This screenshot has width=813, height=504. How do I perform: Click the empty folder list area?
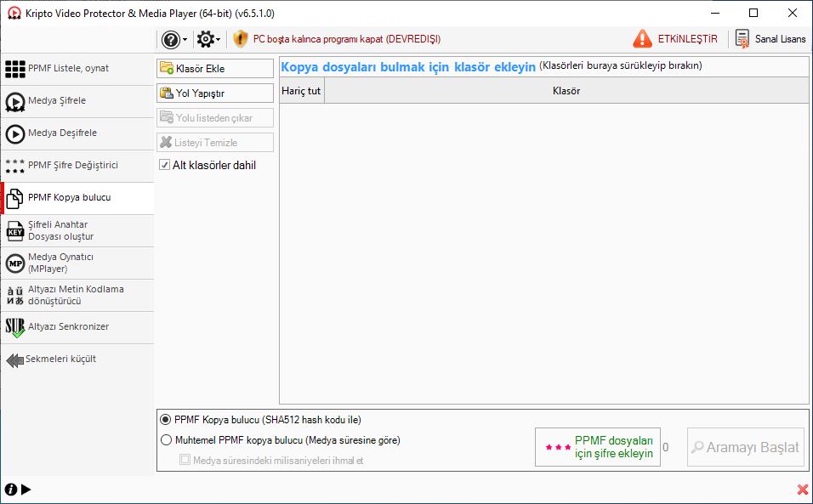click(x=544, y=254)
